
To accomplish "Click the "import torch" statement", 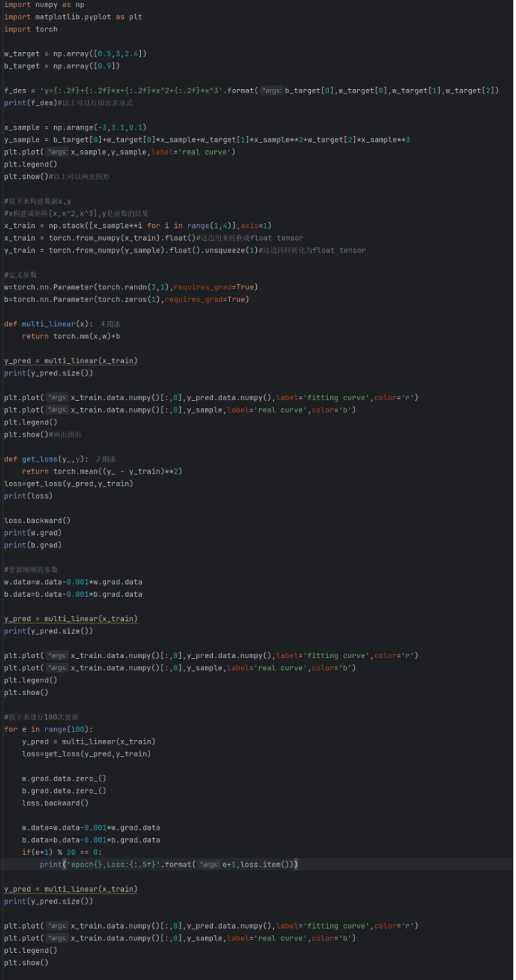I will click(x=31, y=29).
